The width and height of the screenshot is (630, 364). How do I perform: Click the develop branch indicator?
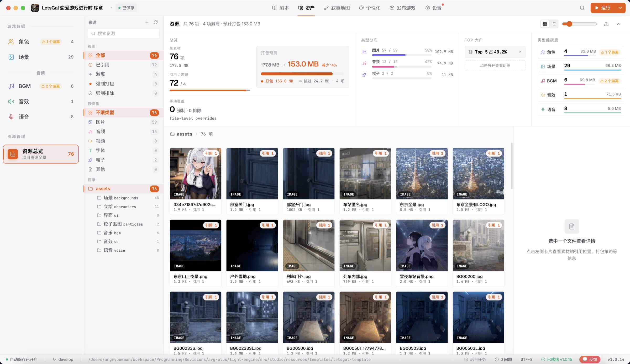tap(63, 360)
